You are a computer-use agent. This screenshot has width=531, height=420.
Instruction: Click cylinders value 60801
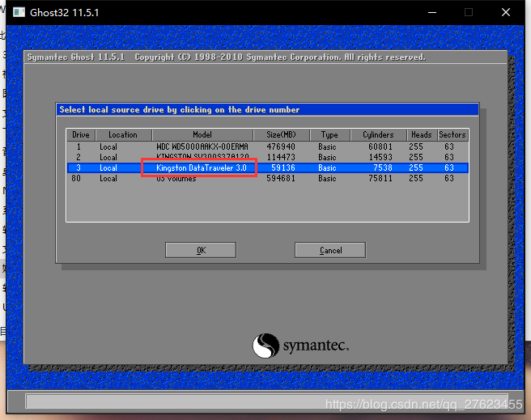(x=380, y=146)
